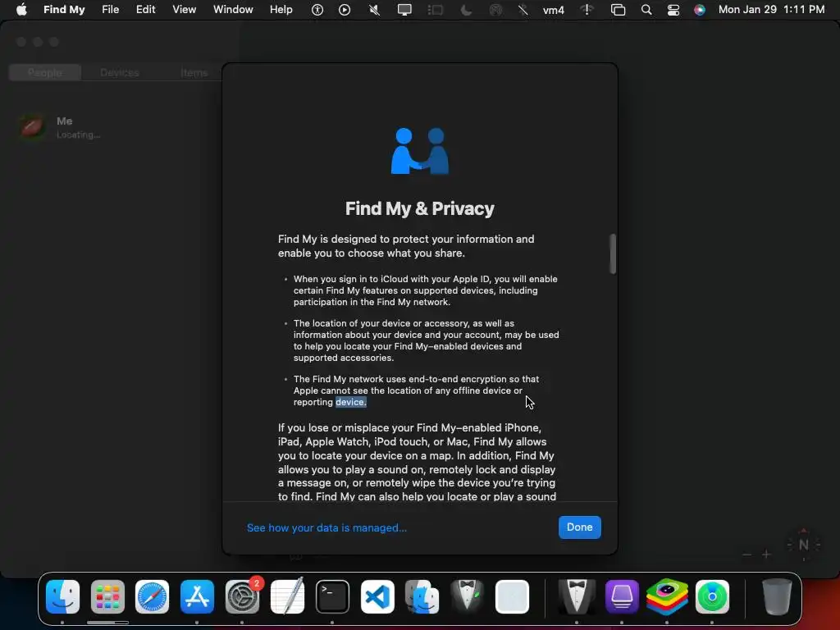Open 'See how your data is managed' link
The image size is (840, 630).
click(326, 527)
